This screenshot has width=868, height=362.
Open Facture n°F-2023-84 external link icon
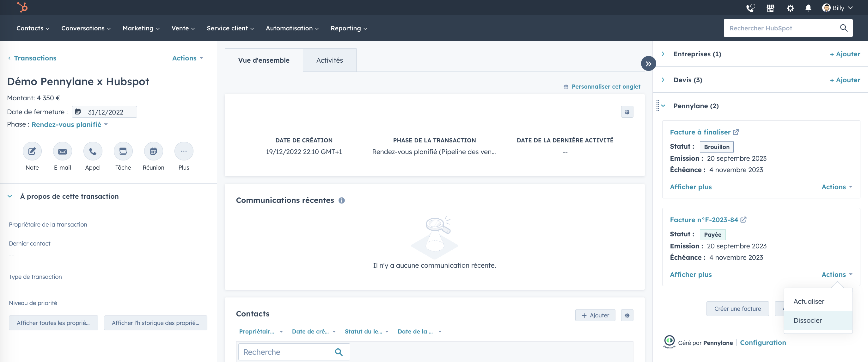click(743, 220)
